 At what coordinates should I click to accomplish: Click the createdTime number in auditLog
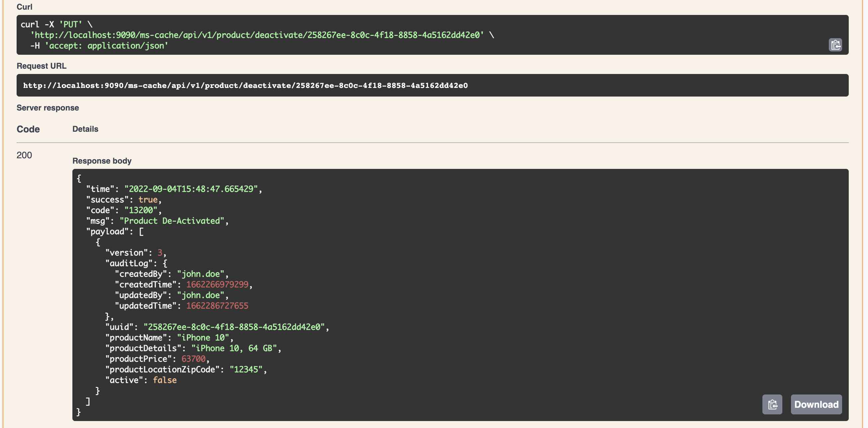tap(217, 285)
